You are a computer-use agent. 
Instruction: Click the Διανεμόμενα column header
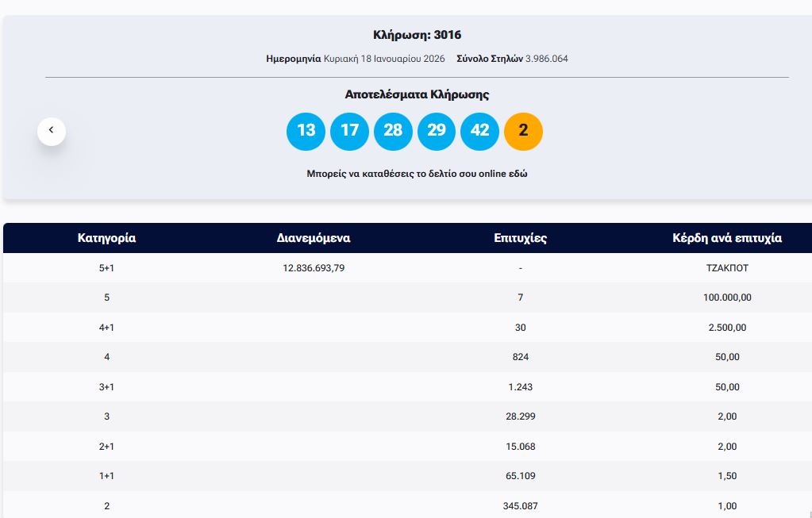[314, 238]
